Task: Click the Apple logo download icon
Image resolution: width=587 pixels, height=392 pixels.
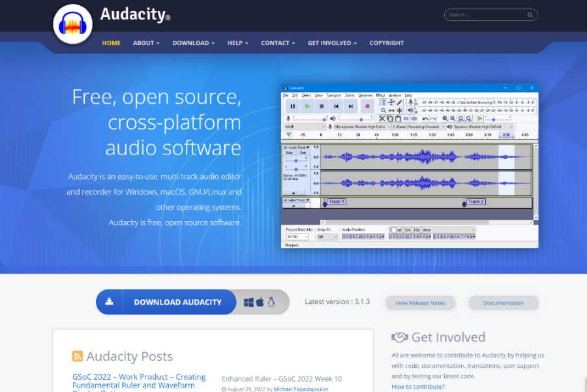Action: [x=260, y=302]
